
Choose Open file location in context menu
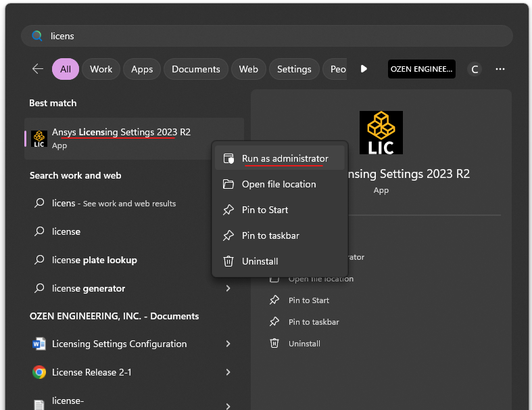pos(279,184)
